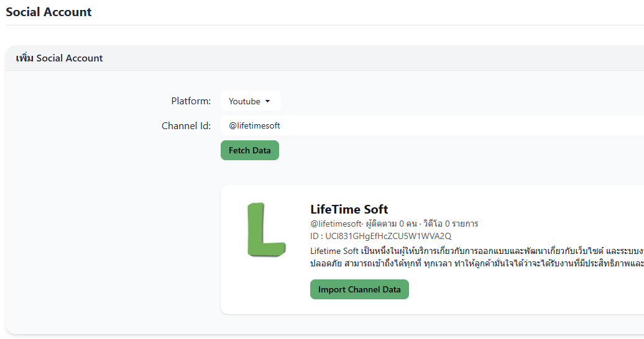Click the green L channel logo thumbnail
644x339 pixels.
(x=266, y=230)
